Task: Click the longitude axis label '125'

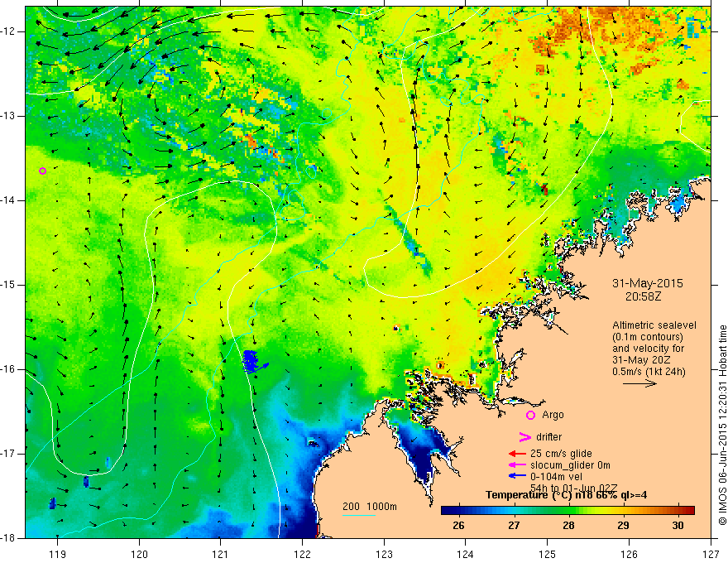Action: coord(548,554)
